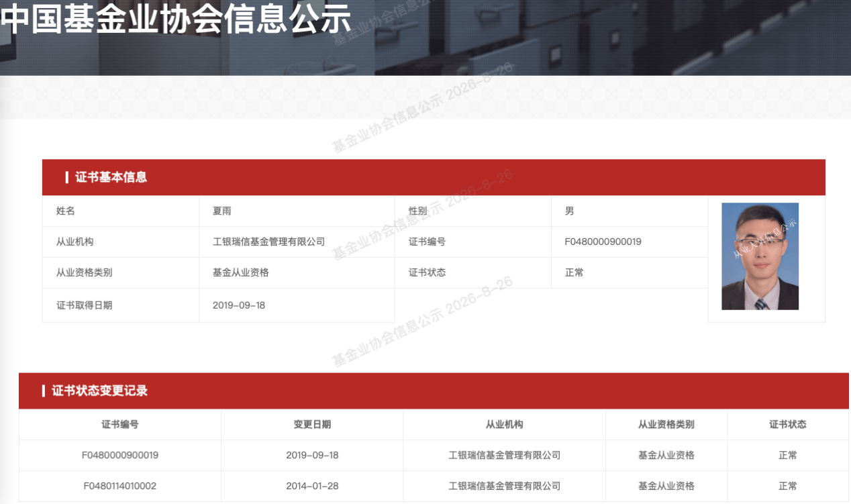Click the 变更日期 column header
The width and height of the screenshot is (851, 504).
pyautogui.click(x=312, y=424)
